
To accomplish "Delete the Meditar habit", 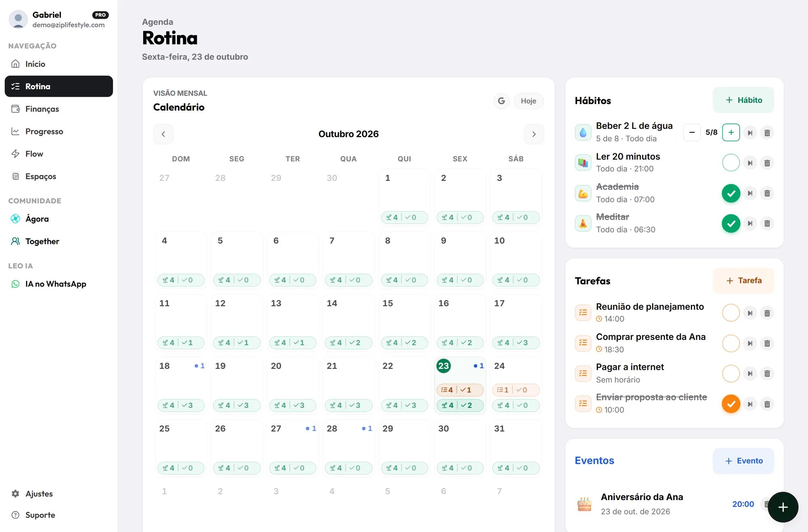I will pyautogui.click(x=767, y=224).
